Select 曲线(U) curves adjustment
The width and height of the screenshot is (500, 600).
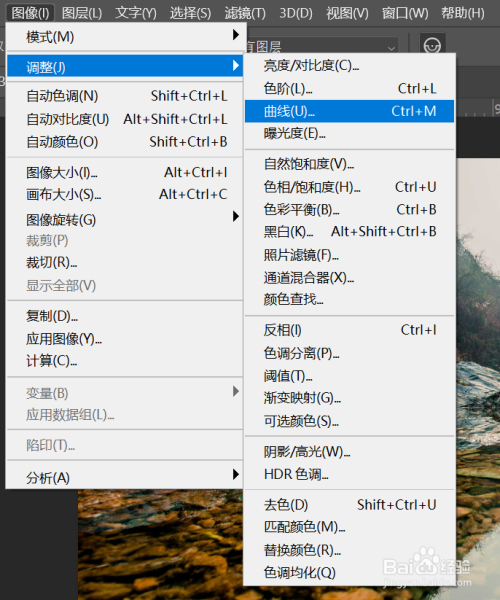click(x=349, y=111)
